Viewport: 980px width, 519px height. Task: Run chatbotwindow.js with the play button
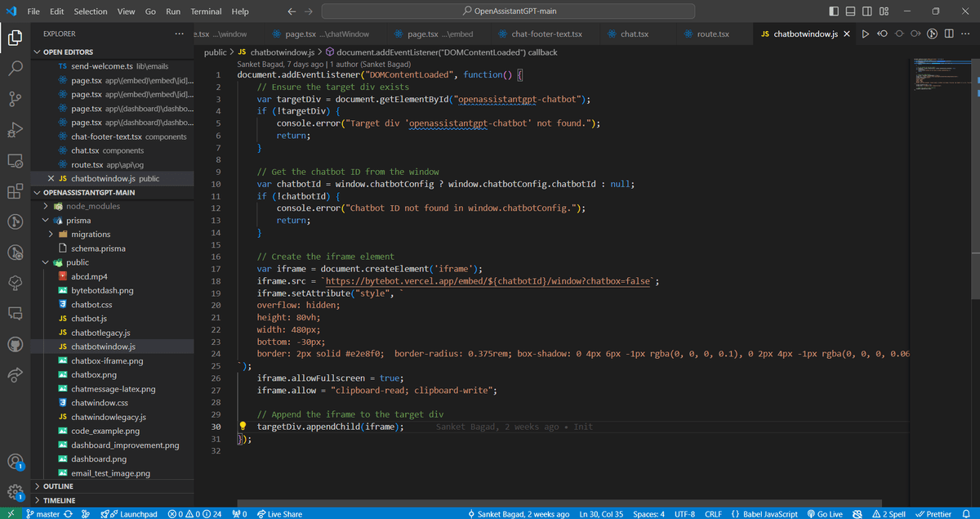pos(866,34)
